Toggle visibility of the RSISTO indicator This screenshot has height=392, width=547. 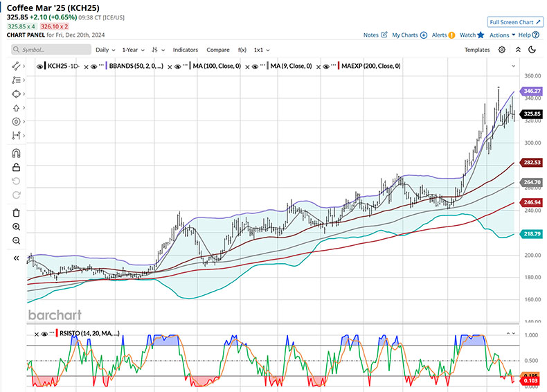(x=45, y=333)
